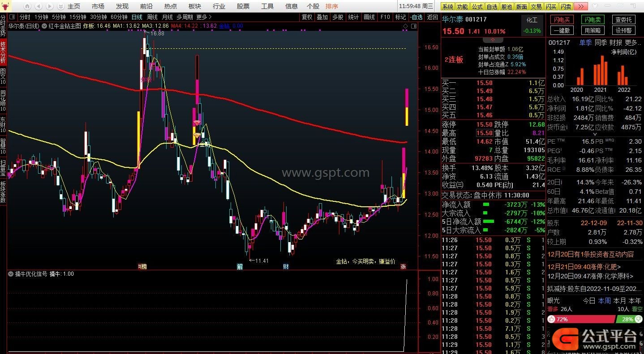Expand financial data with the down chevron
644x354 pixels.
click(595, 134)
